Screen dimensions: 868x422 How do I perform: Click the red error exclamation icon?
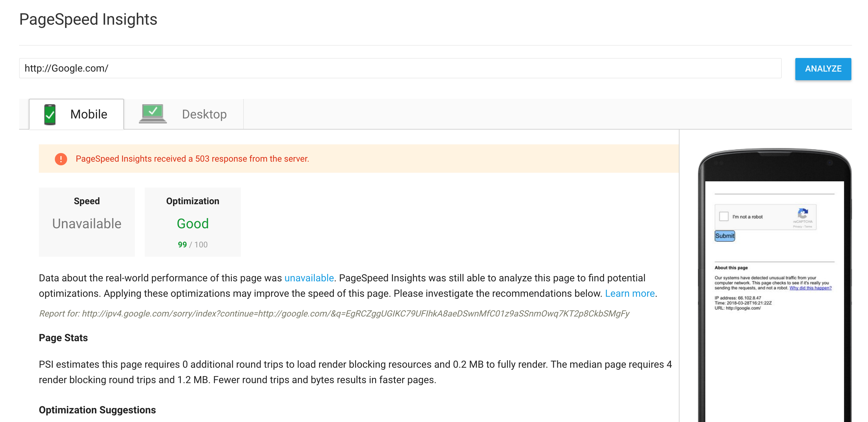tap(61, 159)
